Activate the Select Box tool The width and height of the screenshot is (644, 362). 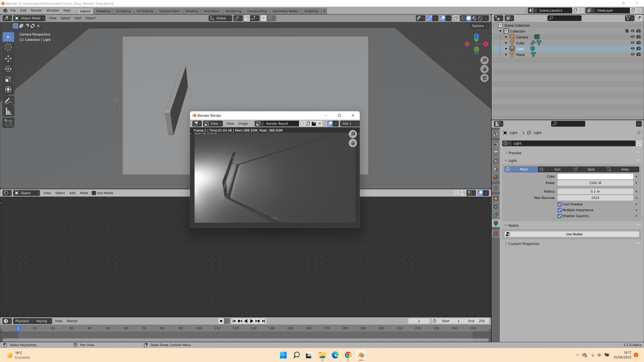pos(8,37)
